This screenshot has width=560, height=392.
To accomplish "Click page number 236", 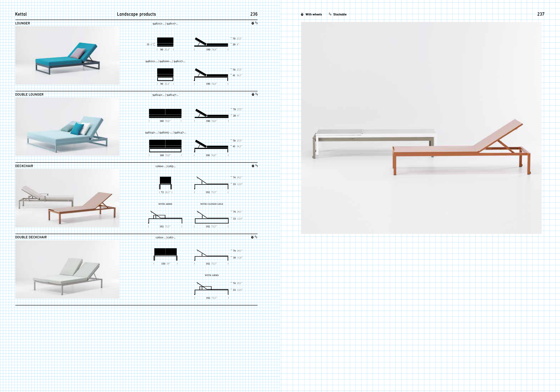I will pos(254,14).
